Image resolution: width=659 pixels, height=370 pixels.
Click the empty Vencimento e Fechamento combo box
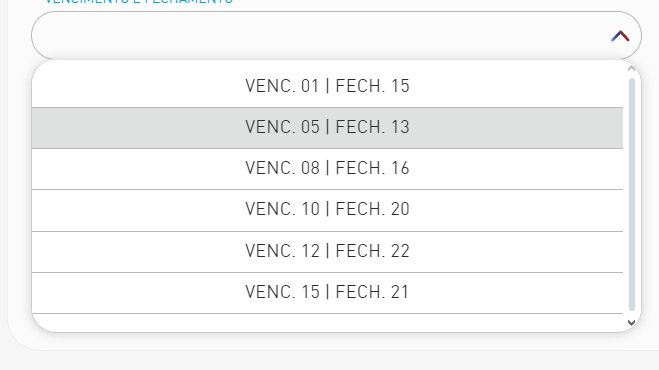(x=336, y=36)
